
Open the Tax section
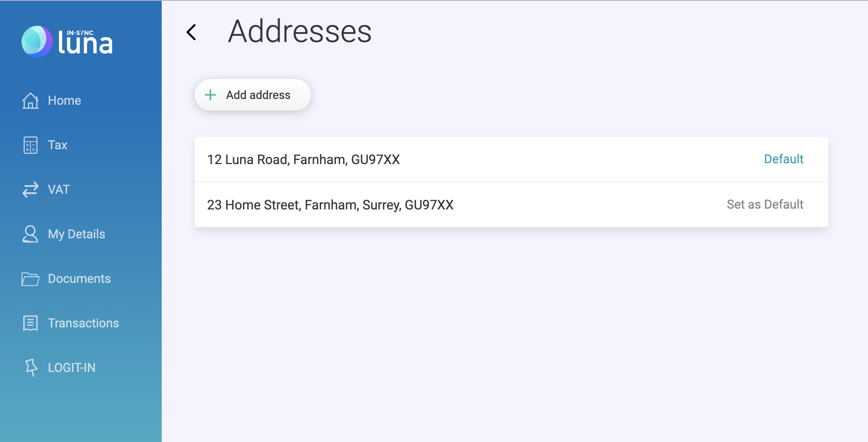tap(57, 145)
